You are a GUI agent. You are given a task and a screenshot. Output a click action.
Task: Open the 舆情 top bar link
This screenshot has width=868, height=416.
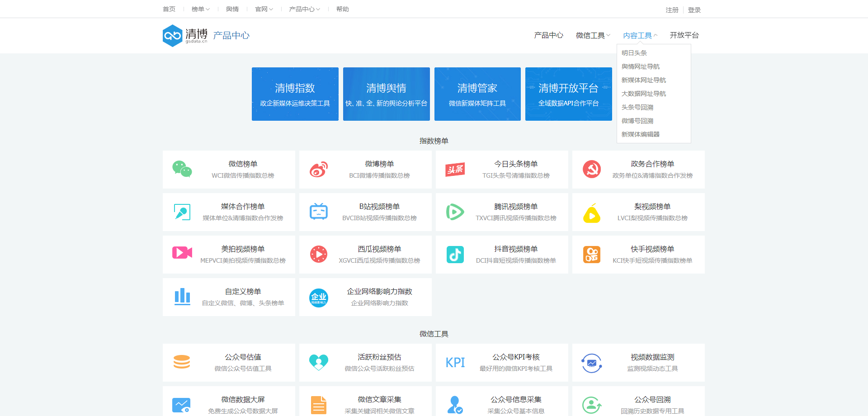pyautogui.click(x=232, y=9)
